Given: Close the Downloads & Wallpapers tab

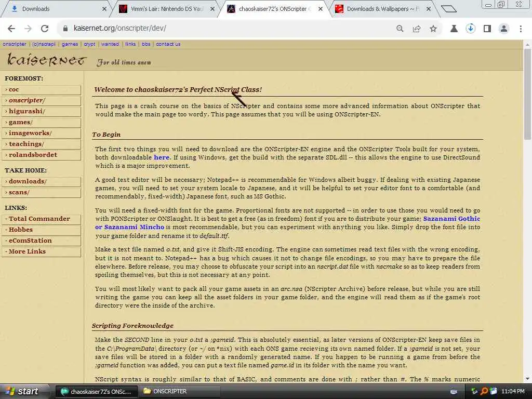Looking at the screenshot, I should (x=429, y=9).
